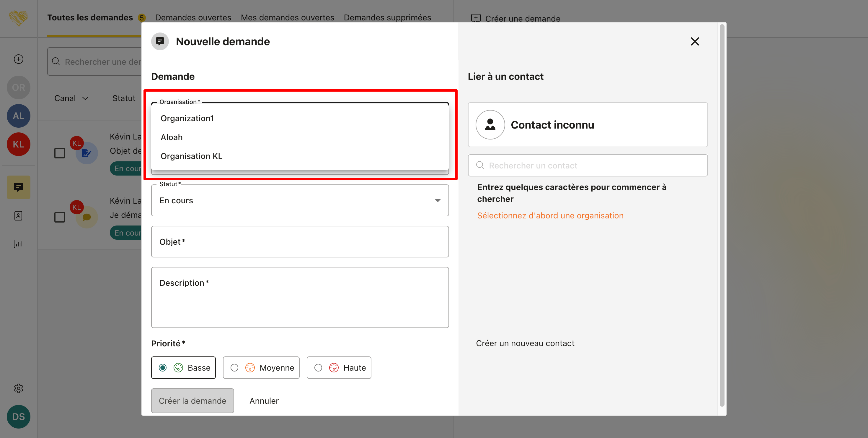The height and width of the screenshot is (438, 868).
Task: Click the KL organization avatar in sidebar
Action: click(19, 144)
